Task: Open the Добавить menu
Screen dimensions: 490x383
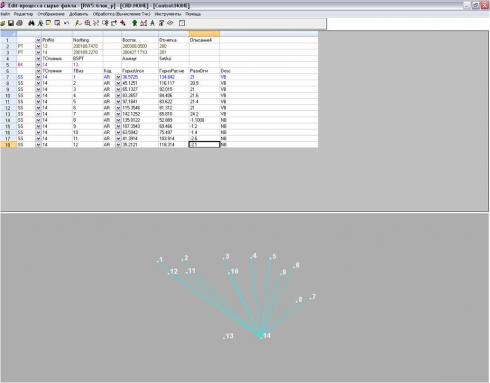Action: click(79, 14)
